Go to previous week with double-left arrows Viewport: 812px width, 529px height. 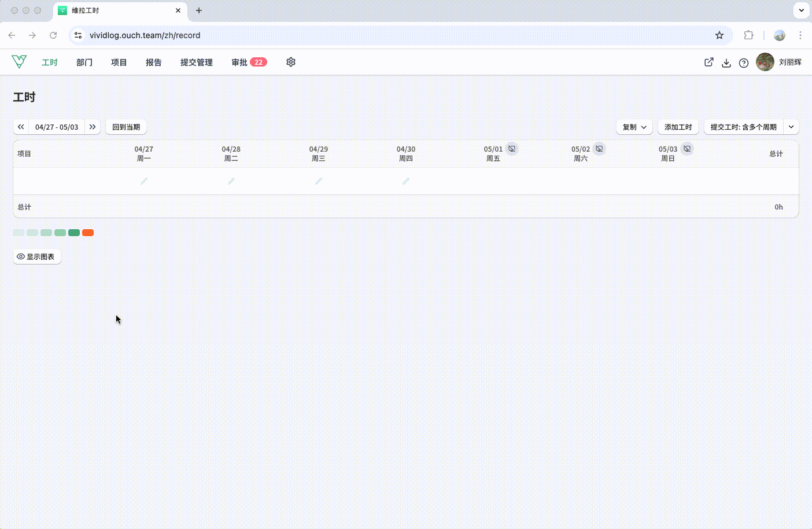tap(21, 127)
